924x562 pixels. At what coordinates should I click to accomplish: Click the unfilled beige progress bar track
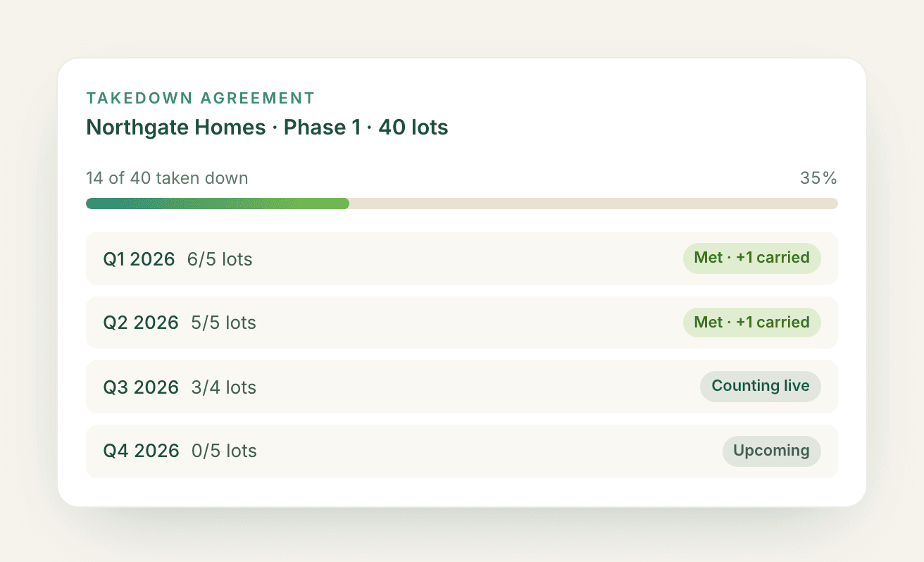pos(594,204)
